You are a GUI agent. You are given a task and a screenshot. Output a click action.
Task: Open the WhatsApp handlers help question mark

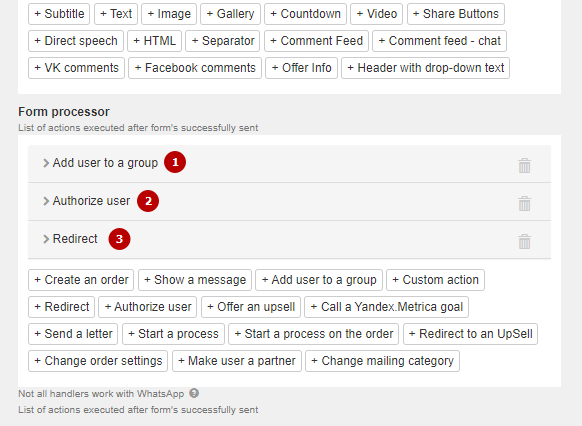tap(194, 393)
